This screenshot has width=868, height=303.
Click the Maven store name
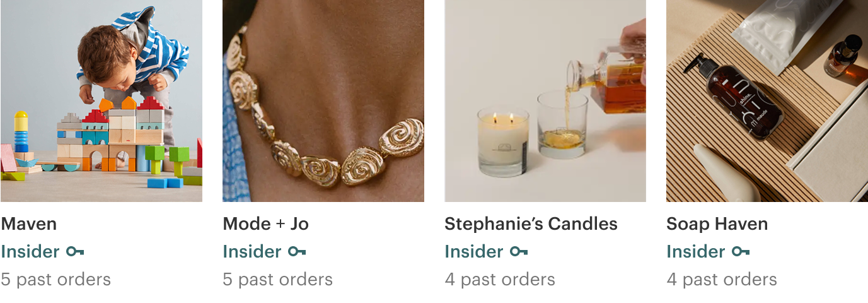coord(29,224)
